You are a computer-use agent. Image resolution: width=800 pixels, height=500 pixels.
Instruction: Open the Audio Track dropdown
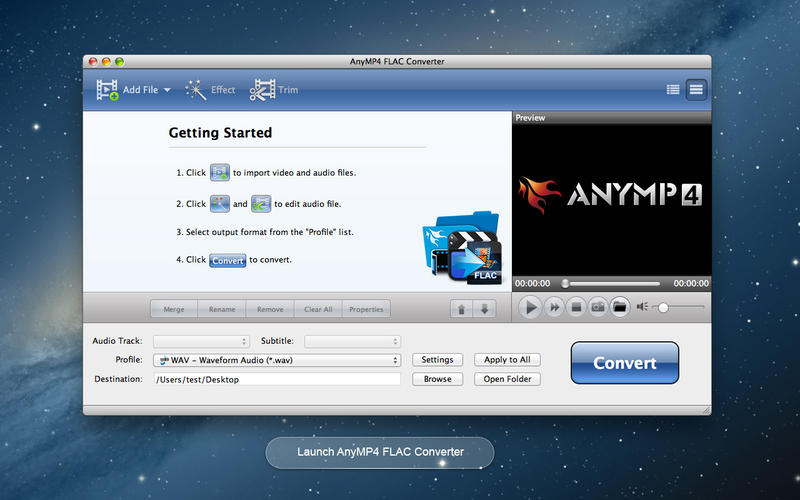[202, 341]
